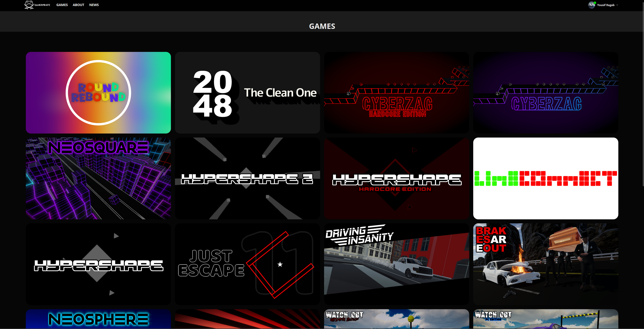This screenshot has height=329, width=644.
Task: Click the Yousif Ragab profile avatar
Action: point(591,5)
